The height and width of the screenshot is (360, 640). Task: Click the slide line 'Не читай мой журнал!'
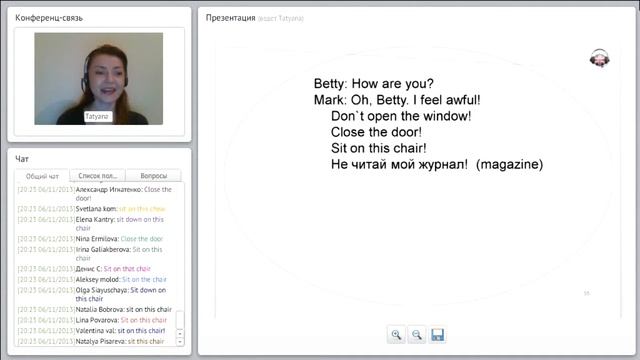[399, 164]
